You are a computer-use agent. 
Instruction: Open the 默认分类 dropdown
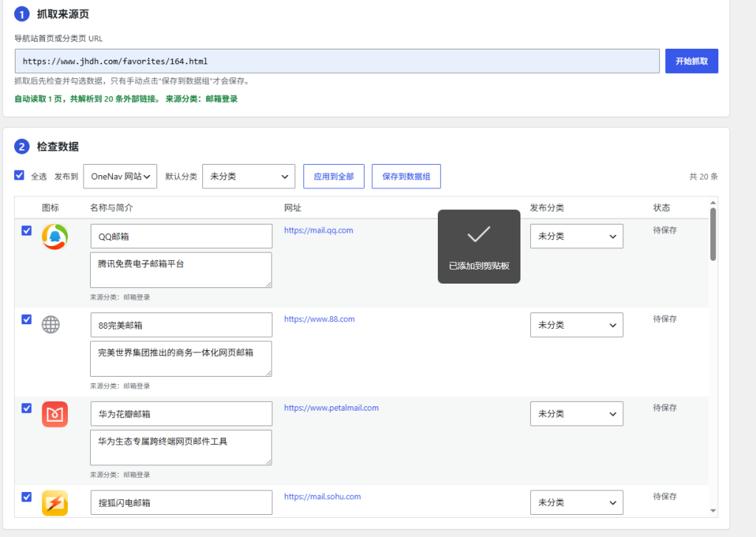click(249, 177)
